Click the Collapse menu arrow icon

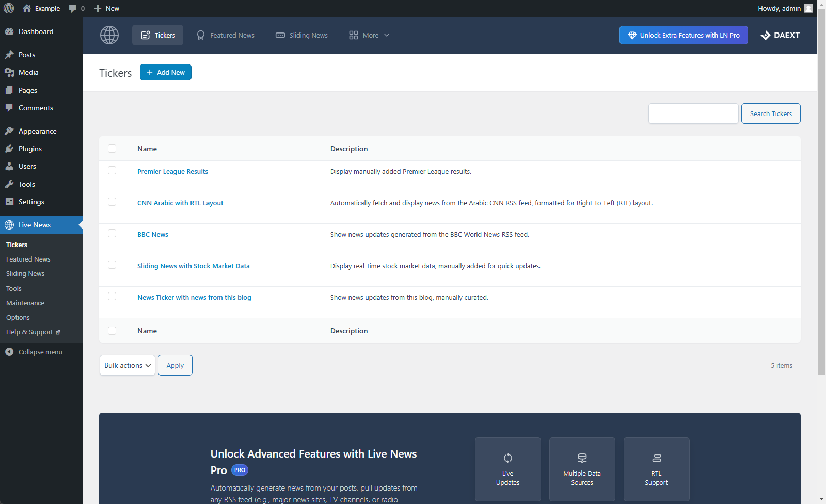coord(9,352)
